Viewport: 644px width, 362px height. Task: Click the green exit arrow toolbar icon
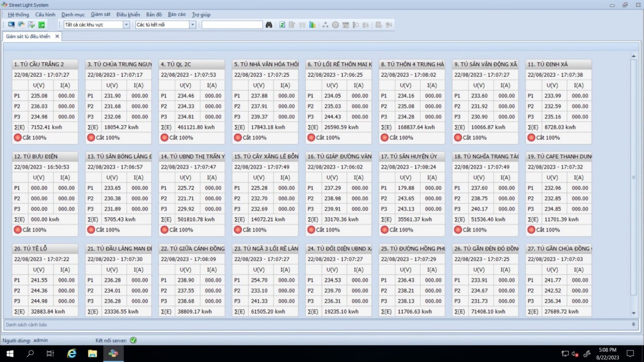coord(42,25)
